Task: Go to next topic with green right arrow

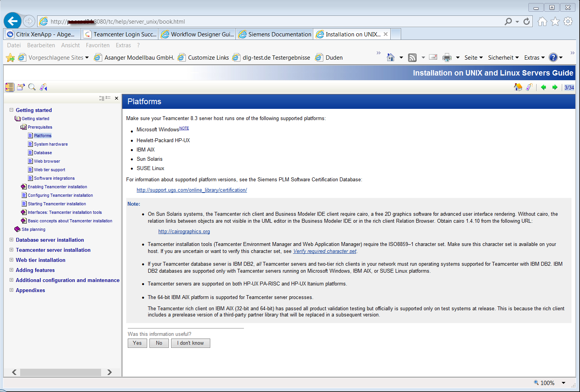Action: (555, 87)
